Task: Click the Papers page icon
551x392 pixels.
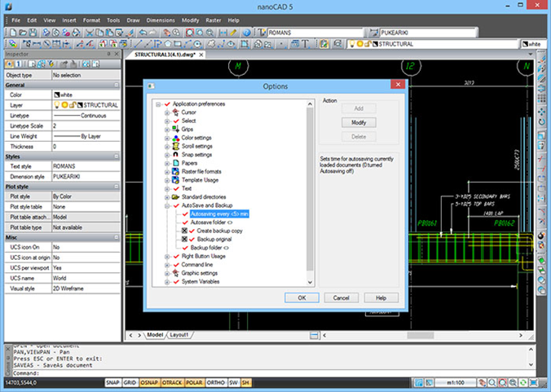Action: tap(174, 163)
